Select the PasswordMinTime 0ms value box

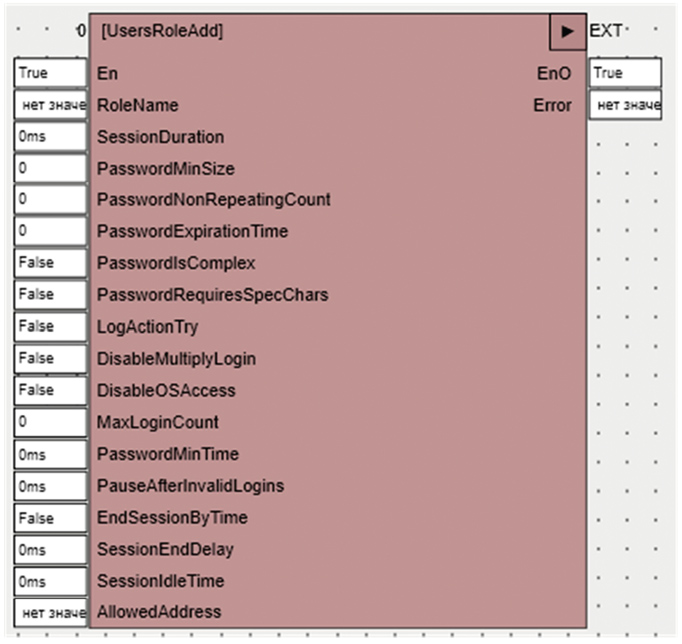[x=51, y=454]
